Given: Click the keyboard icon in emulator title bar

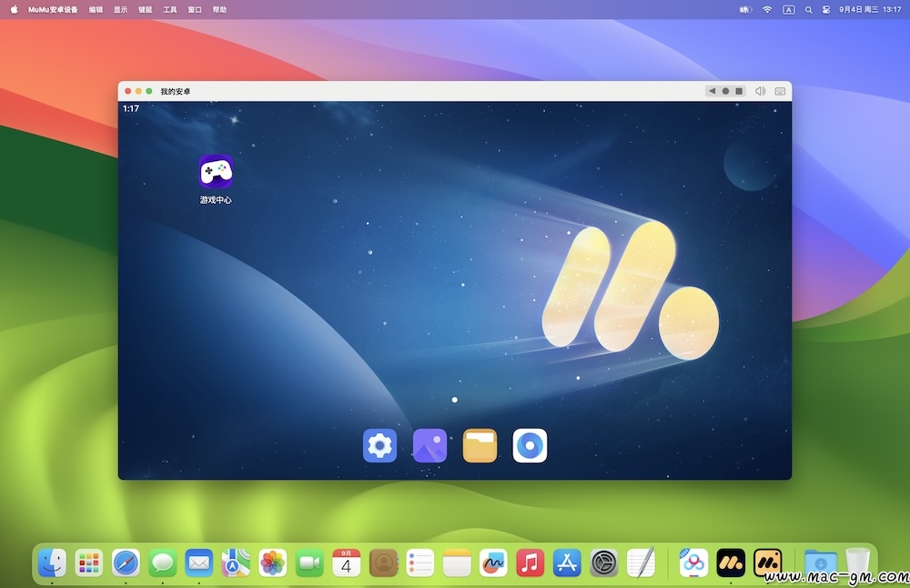Looking at the screenshot, I should coord(781,91).
